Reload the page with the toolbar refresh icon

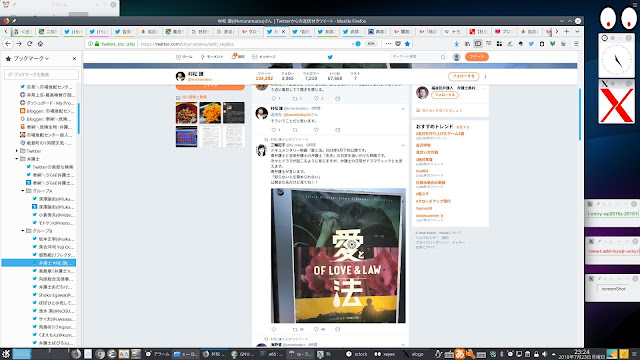[x=29, y=44]
